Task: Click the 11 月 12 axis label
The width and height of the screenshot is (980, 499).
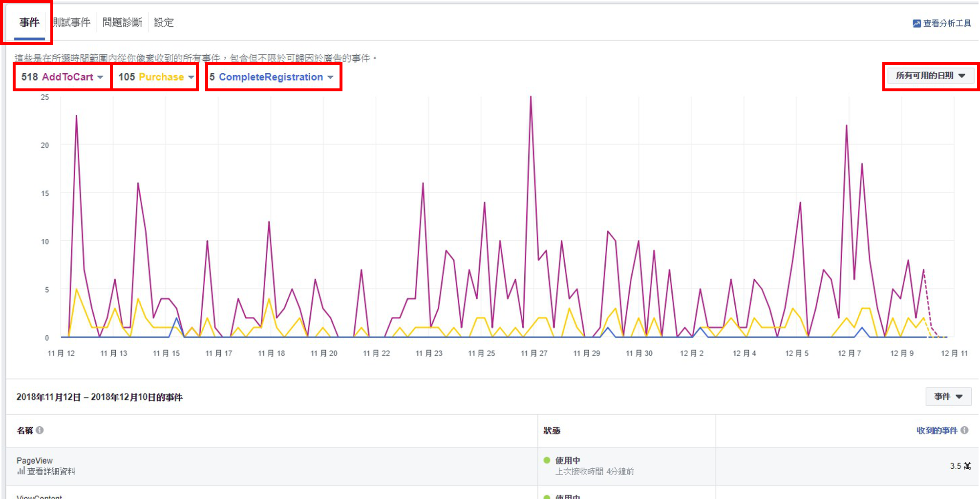Action: pos(61,353)
